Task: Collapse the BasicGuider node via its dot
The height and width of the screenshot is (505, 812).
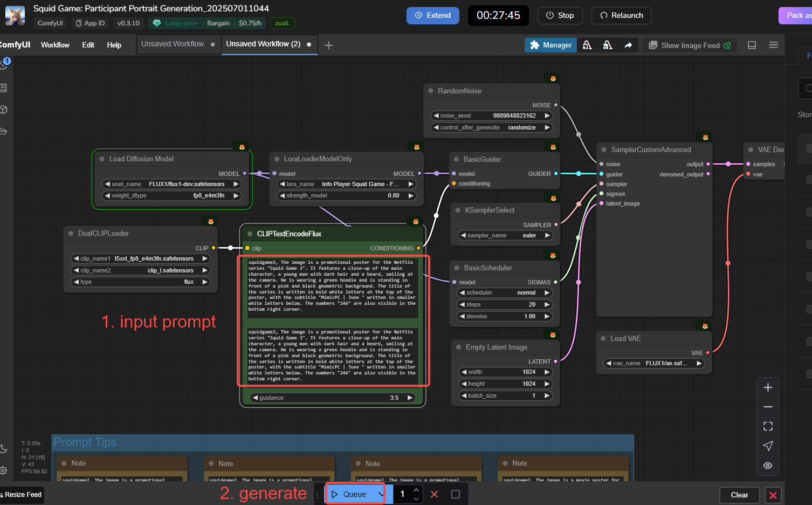Action: click(x=456, y=160)
